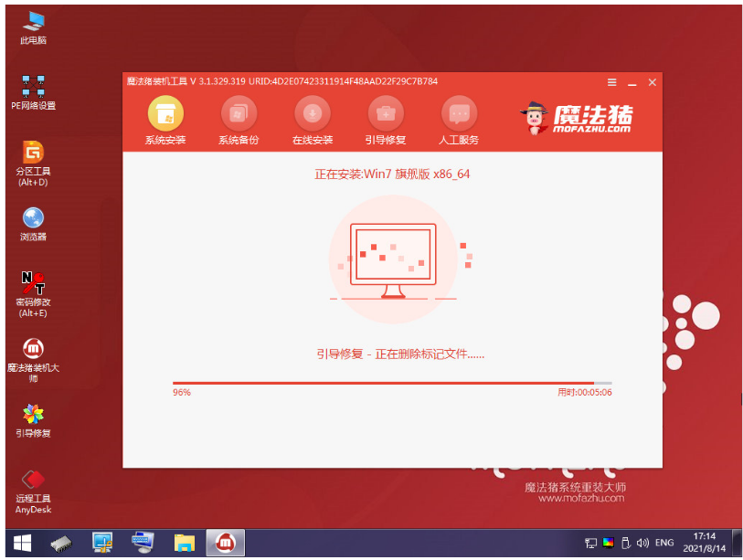Open the hamburger menu in title bar
Image resolution: width=743 pixels, height=560 pixels.
(612, 82)
